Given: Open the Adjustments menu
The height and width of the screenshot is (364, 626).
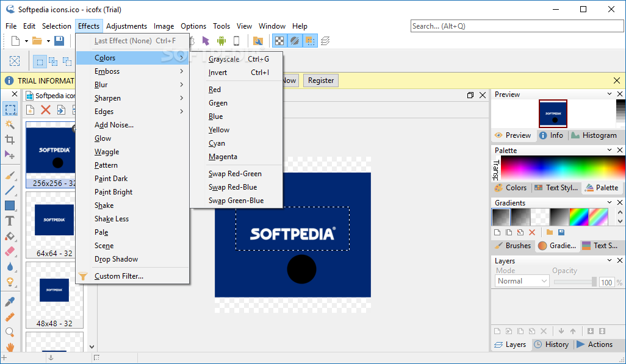Looking at the screenshot, I should click(x=126, y=26).
